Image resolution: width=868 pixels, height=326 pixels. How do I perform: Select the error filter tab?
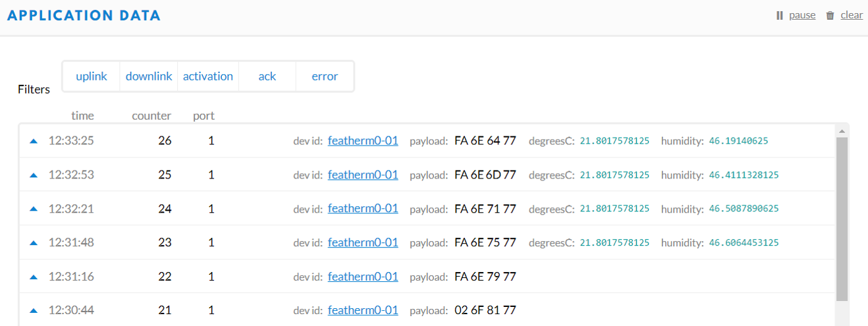[325, 76]
